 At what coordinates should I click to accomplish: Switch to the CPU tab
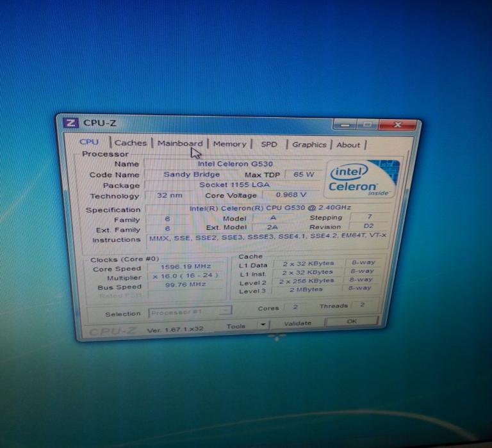pyautogui.click(x=89, y=141)
